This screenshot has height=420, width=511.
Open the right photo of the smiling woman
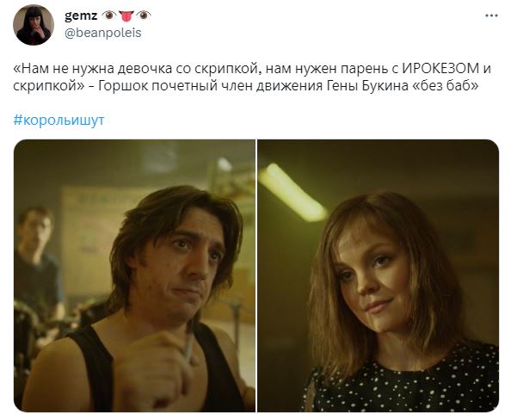click(378, 275)
